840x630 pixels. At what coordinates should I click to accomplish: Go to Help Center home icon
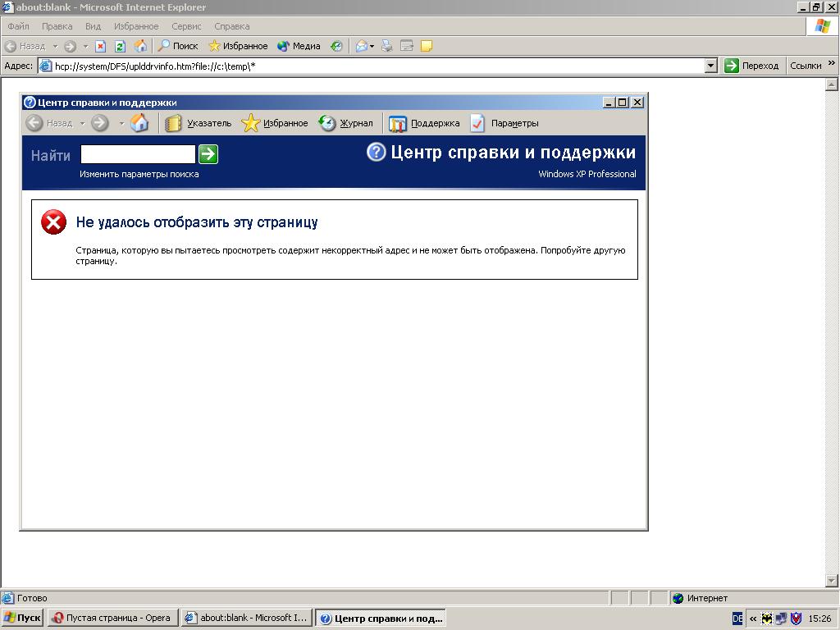(139, 123)
